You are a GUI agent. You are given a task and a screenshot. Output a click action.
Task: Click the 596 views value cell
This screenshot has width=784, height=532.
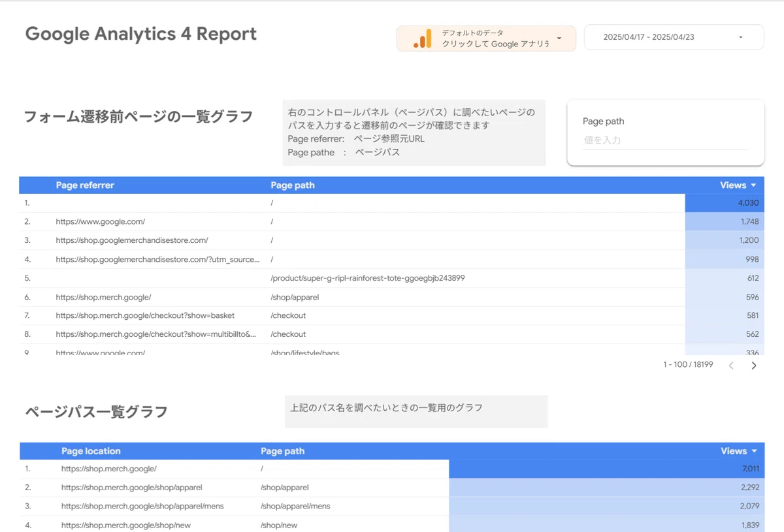[725, 297]
